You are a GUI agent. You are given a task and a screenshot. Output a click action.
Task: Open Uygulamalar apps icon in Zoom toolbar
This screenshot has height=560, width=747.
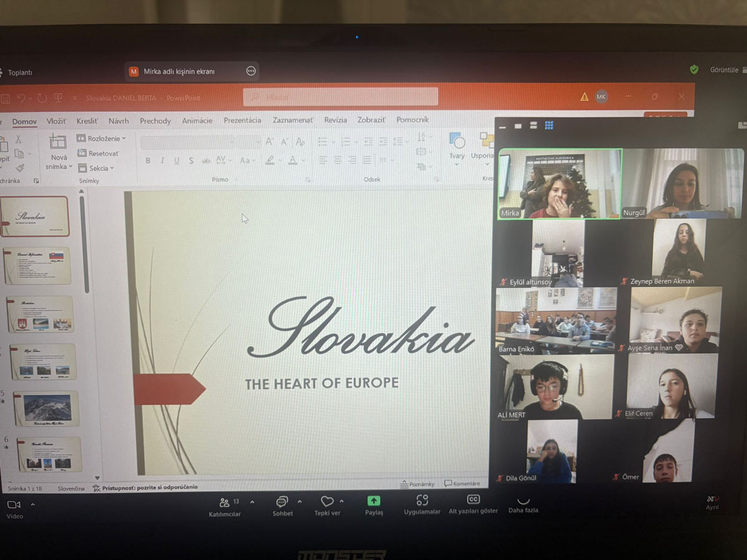point(422,500)
